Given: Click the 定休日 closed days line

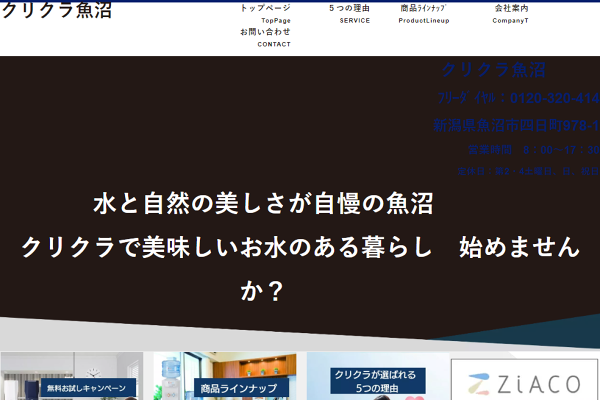Looking at the screenshot, I should 528,172.
